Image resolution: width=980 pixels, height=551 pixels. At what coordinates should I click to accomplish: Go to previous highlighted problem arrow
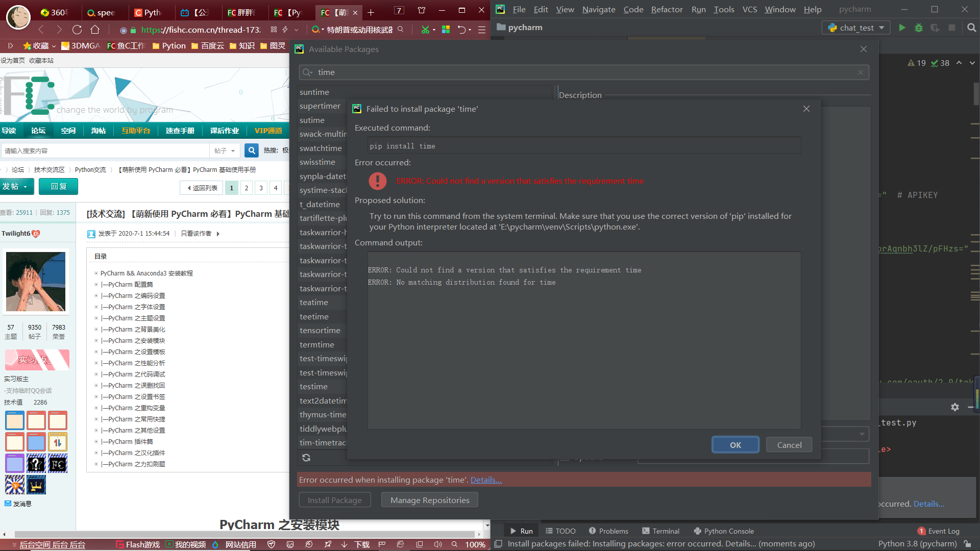[959, 63]
